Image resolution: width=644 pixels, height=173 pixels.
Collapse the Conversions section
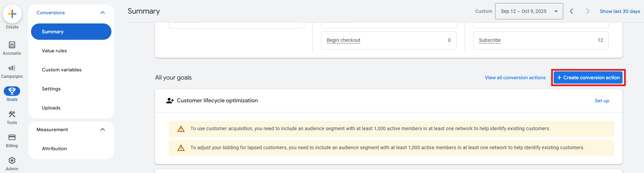tap(103, 13)
